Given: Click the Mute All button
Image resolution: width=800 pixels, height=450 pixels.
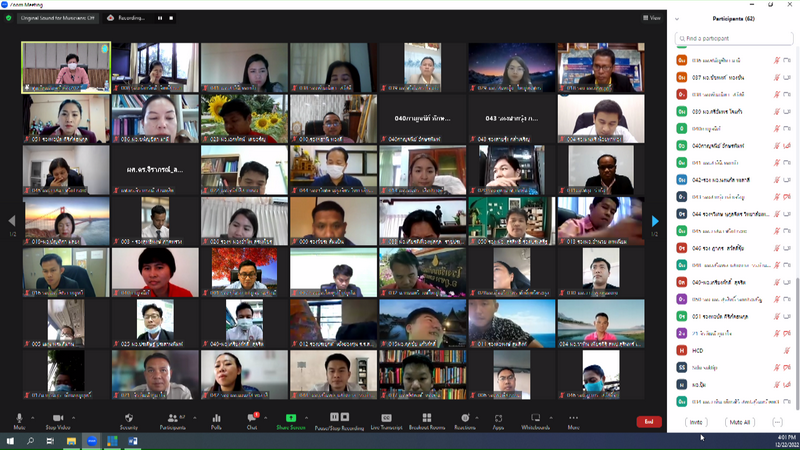Looking at the screenshot, I should (740, 422).
